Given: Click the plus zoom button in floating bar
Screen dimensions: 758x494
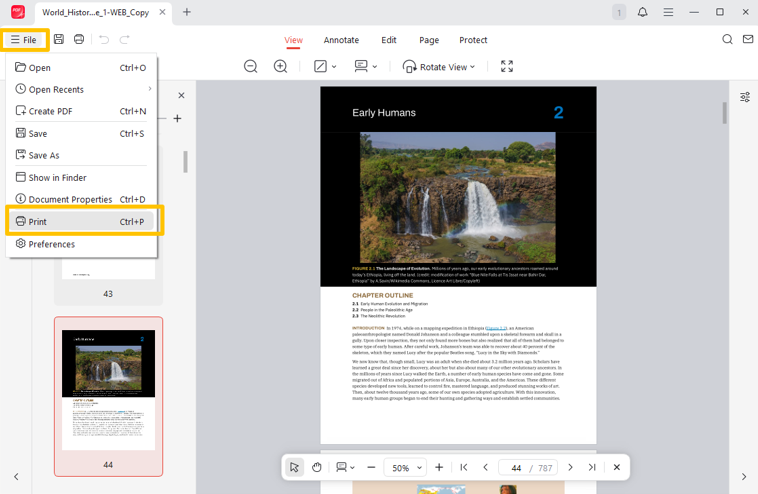Looking at the screenshot, I should click(439, 467).
